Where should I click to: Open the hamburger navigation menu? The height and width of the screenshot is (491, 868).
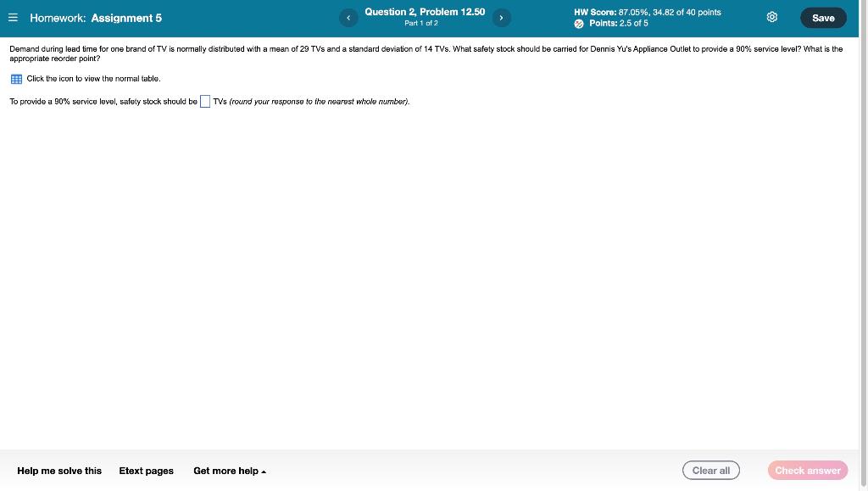click(x=14, y=17)
